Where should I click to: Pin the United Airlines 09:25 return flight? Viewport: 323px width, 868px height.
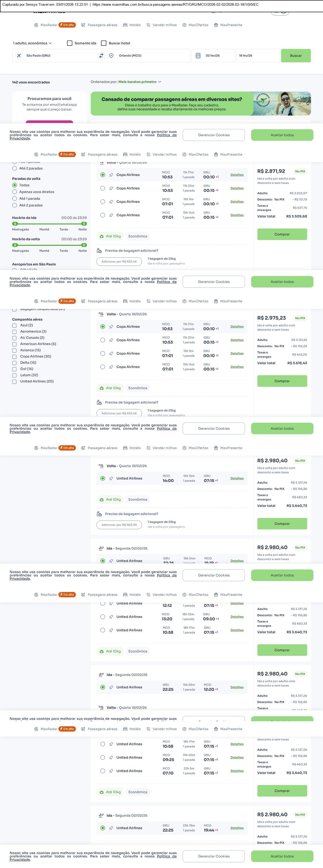click(111, 757)
